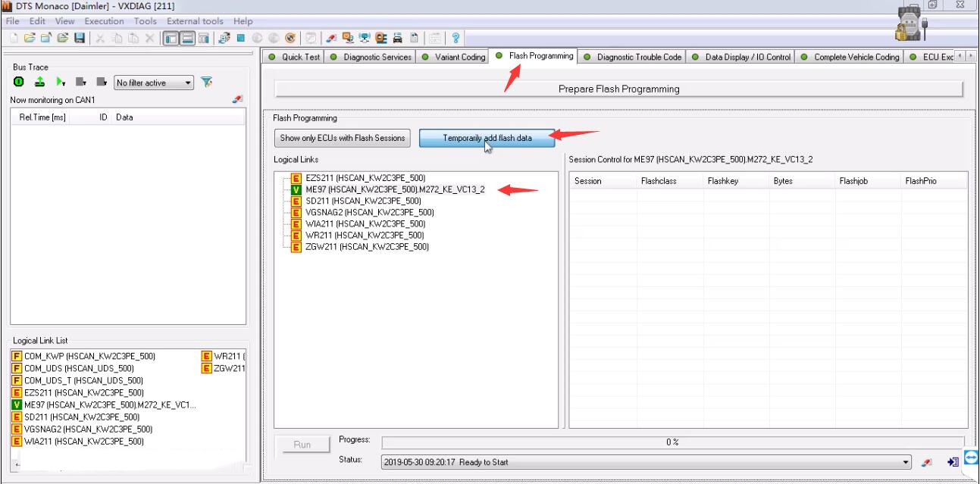This screenshot has height=484, width=980.
Task: Select COM_UDS (HSCAN_UDS_500) in Logical Link List
Action: pos(79,368)
